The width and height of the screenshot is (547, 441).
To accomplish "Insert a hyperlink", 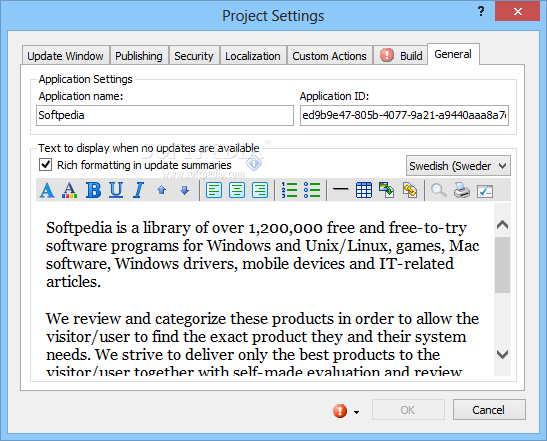I will tap(410, 190).
